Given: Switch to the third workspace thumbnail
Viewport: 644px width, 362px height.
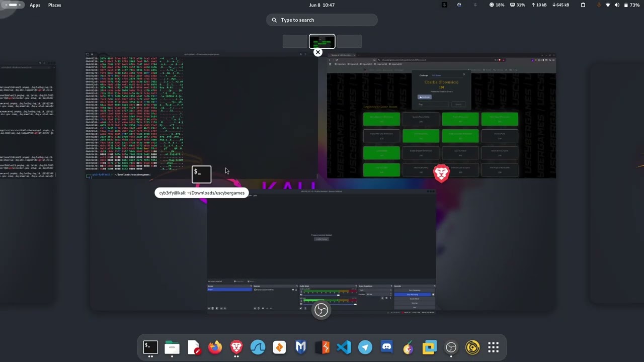Looking at the screenshot, I should (x=349, y=42).
